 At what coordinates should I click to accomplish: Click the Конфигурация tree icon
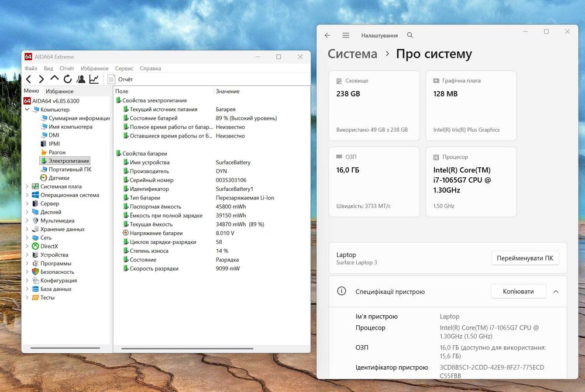pyautogui.click(x=36, y=280)
